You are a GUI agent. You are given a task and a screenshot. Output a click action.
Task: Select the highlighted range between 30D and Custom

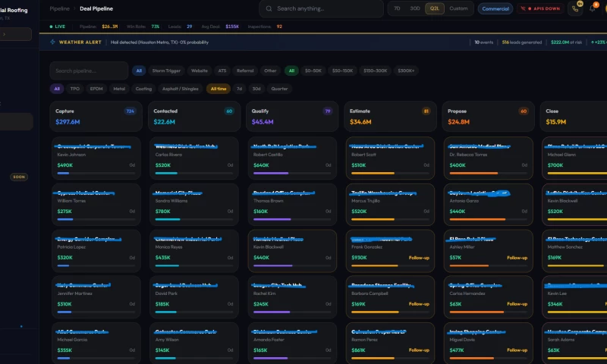(x=434, y=8)
